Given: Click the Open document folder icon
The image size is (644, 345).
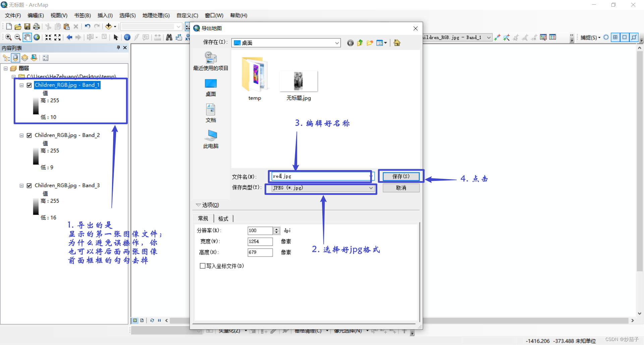Looking at the screenshot, I should [18, 26].
